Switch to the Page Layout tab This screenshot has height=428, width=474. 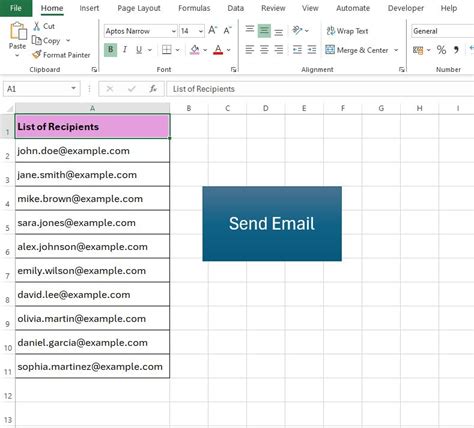pos(139,8)
